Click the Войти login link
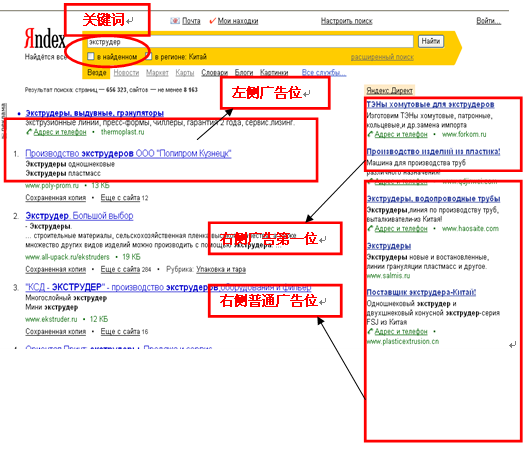Screen dimensions: 529x451 (x=488, y=21)
